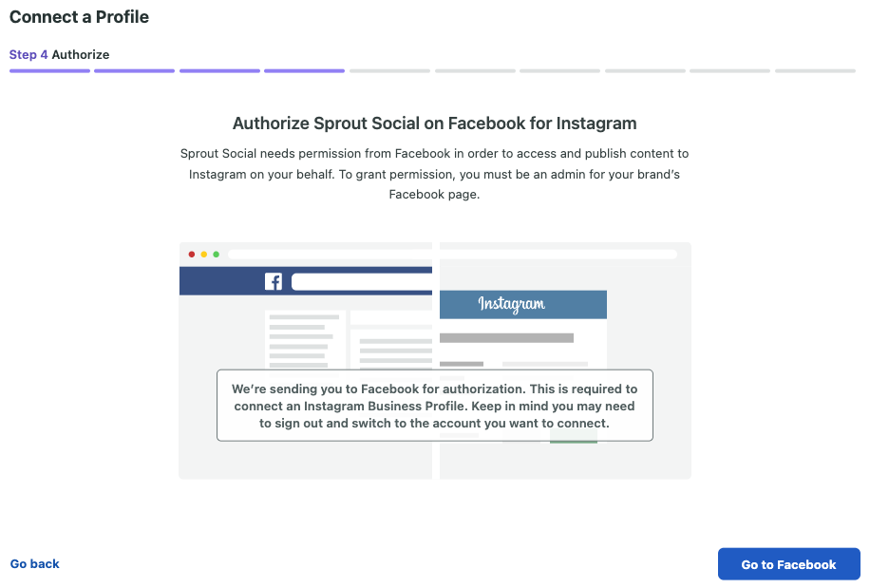Click the second progress step segment

pyautogui.click(x=134, y=71)
